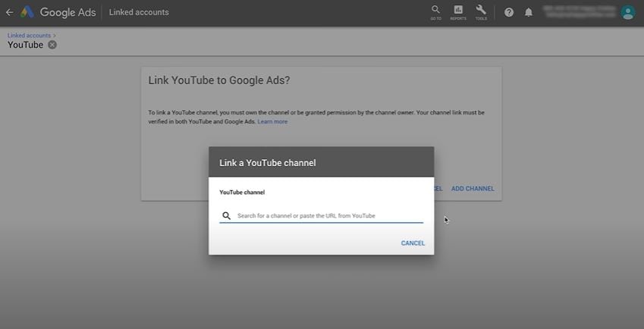Screen dimensions: 644x329
Task: Click the Link a YouTube channel title
Action: [267, 163]
